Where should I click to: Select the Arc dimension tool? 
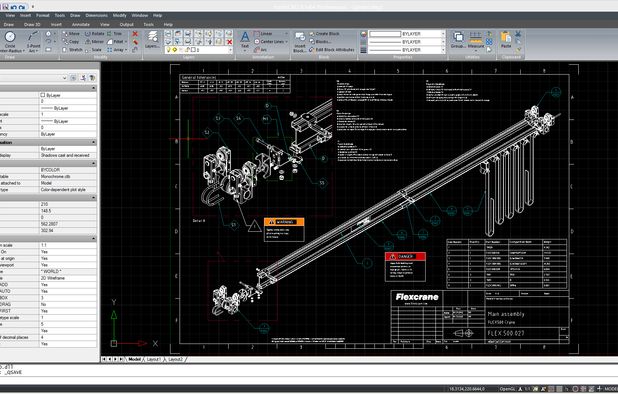point(261,50)
